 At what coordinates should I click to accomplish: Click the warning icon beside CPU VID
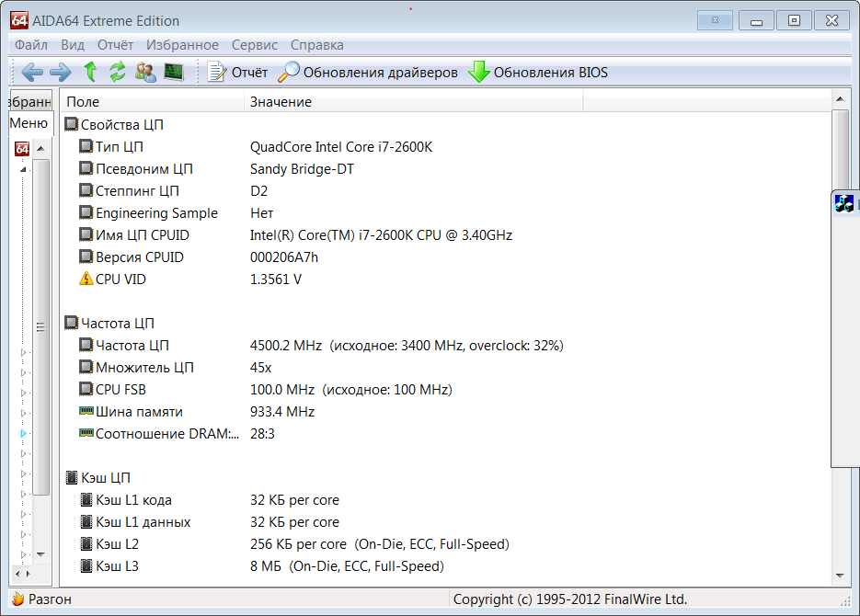pos(86,279)
